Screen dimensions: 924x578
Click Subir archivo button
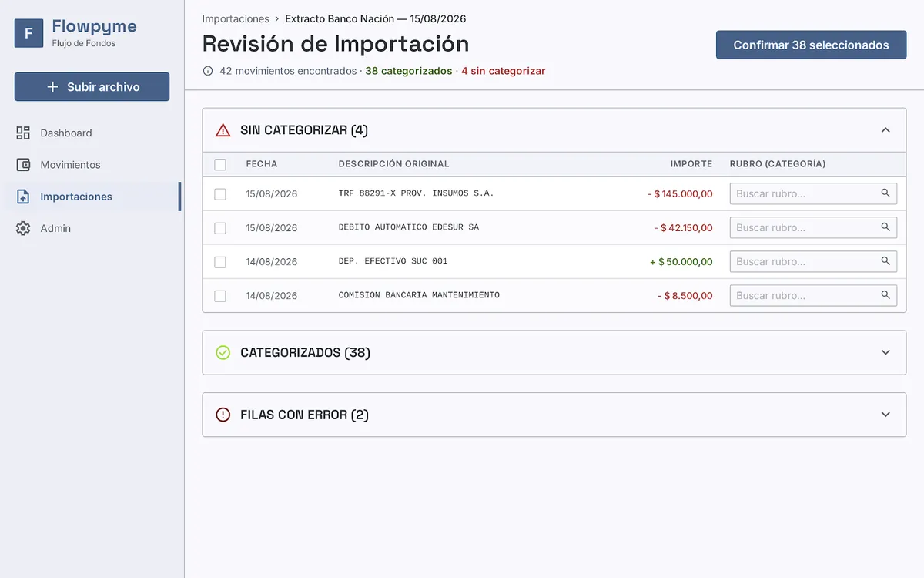click(x=92, y=87)
